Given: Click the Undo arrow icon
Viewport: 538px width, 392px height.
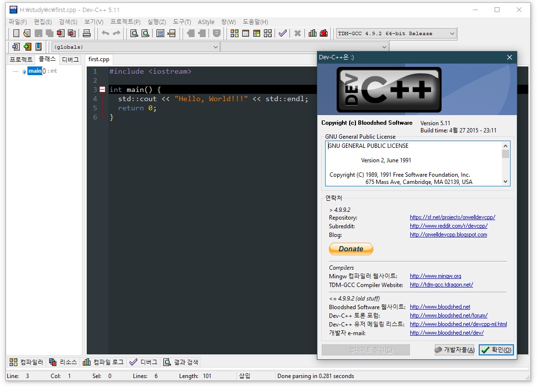Looking at the screenshot, I should pos(105,33).
